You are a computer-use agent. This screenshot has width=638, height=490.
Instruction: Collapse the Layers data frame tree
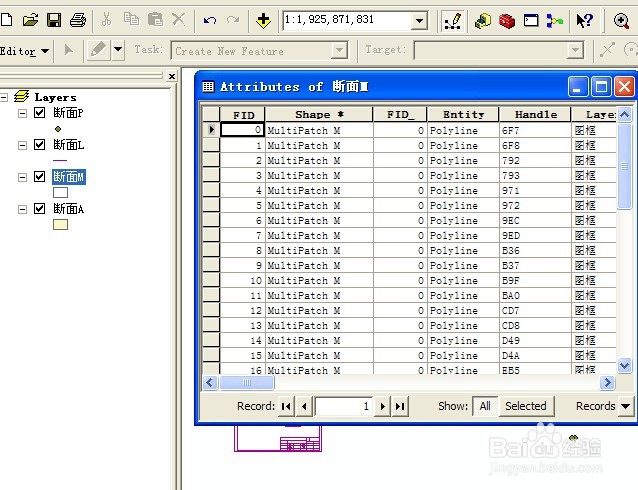coord(4,97)
